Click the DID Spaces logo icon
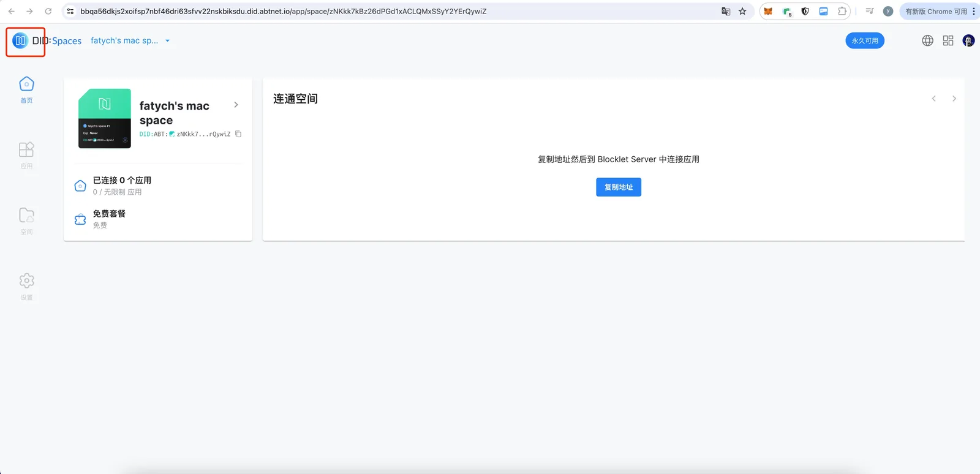The image size is (980, 474). pyautogui.click(x=20, y=40)
